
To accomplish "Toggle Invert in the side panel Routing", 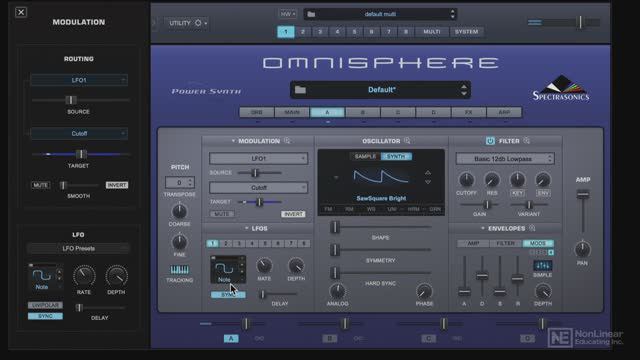I will point(117,185).
